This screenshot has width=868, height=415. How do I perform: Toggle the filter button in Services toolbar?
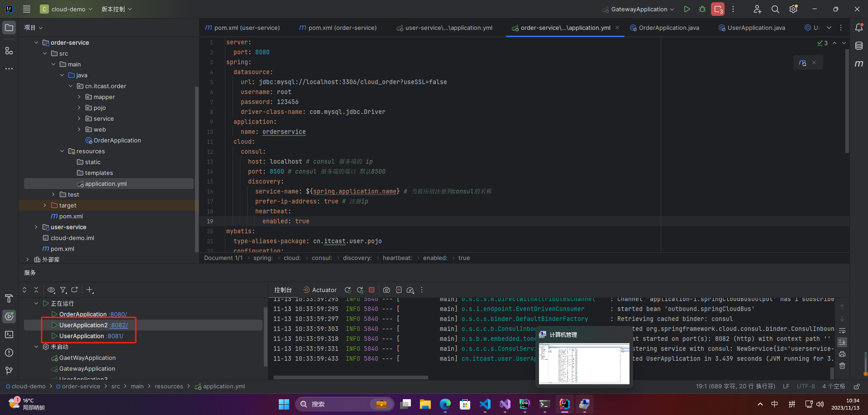pyautogui.click(x=63, y=290)
